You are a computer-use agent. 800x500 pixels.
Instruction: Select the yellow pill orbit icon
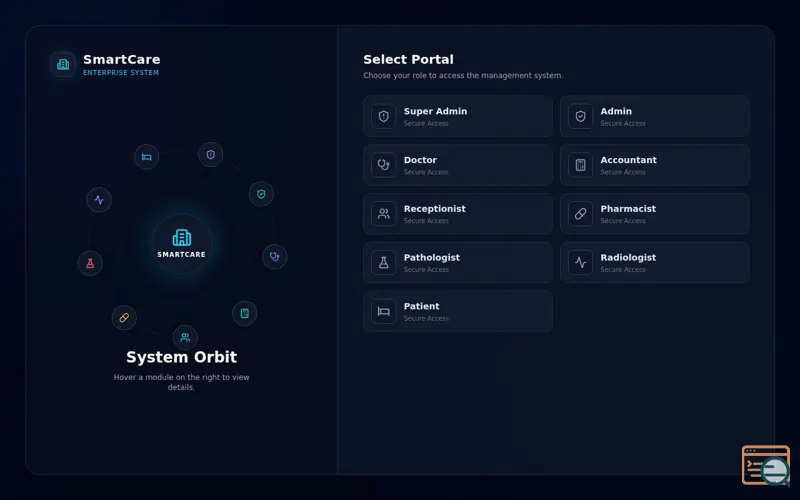[124, 318]
